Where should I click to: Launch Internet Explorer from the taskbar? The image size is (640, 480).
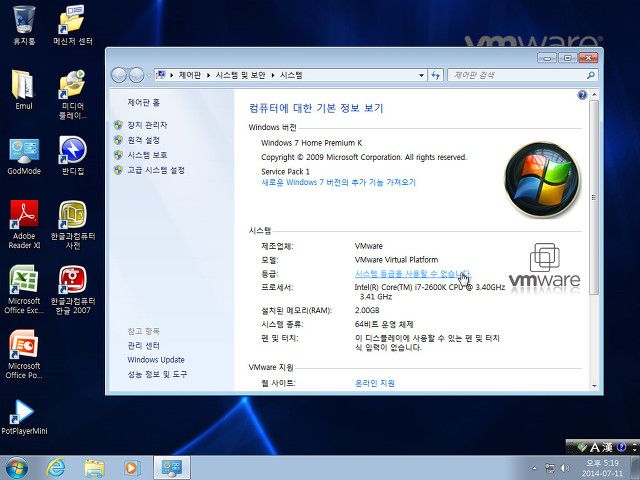pyautogui.click(x=56, y=468)
